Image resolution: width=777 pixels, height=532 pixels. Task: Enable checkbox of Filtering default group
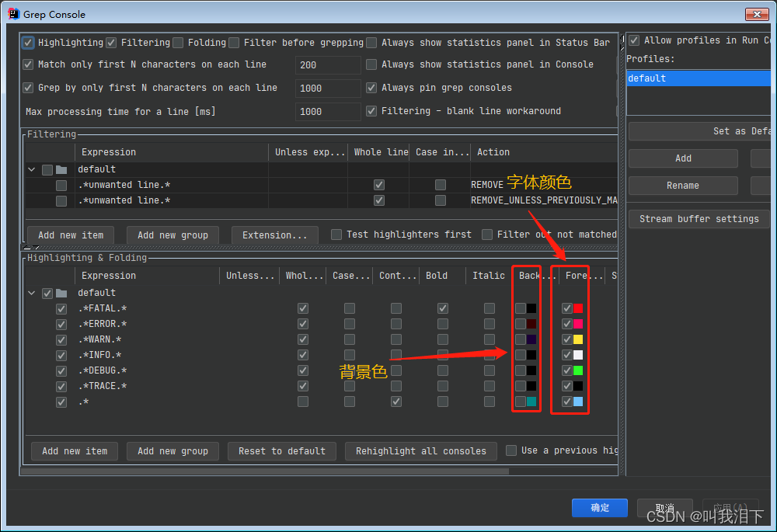47,170
